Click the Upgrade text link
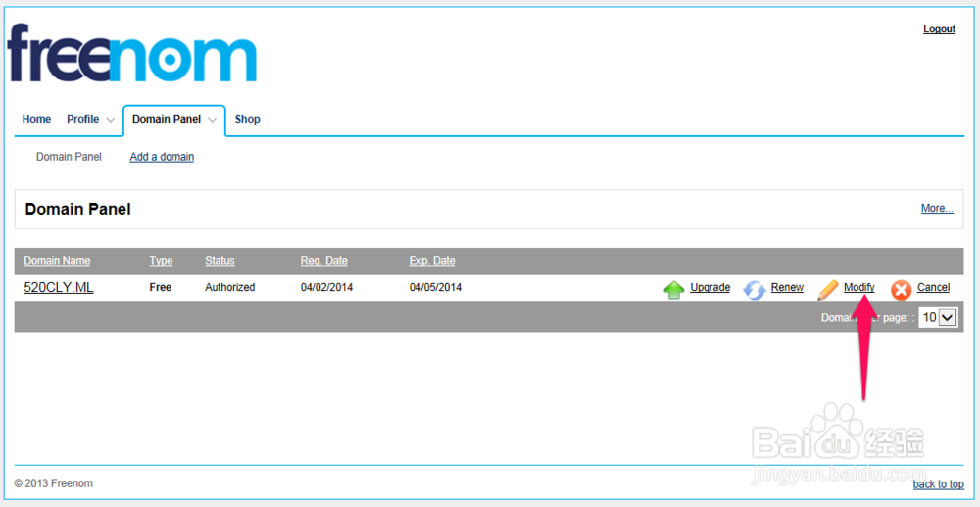This screenshot has height=507, width=980. (x=710, y=287)
